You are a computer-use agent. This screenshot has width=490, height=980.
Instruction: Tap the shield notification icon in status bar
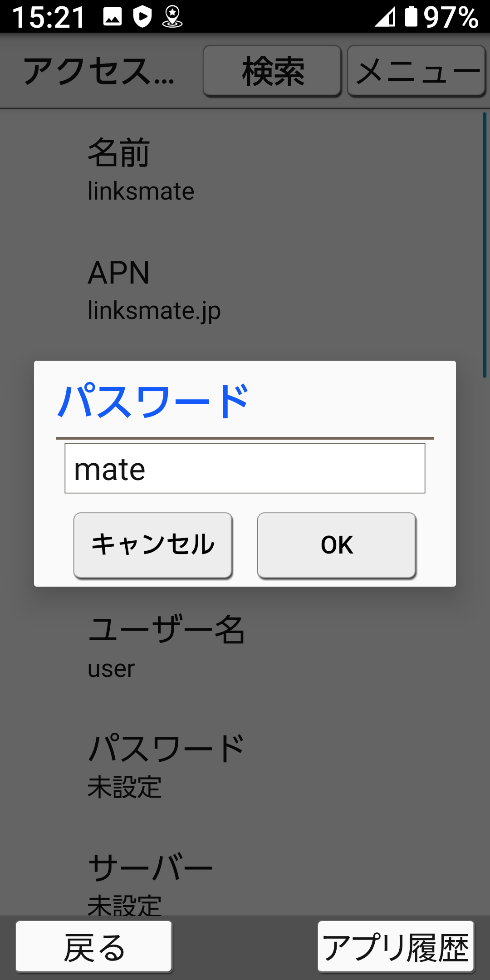[142, 17]
